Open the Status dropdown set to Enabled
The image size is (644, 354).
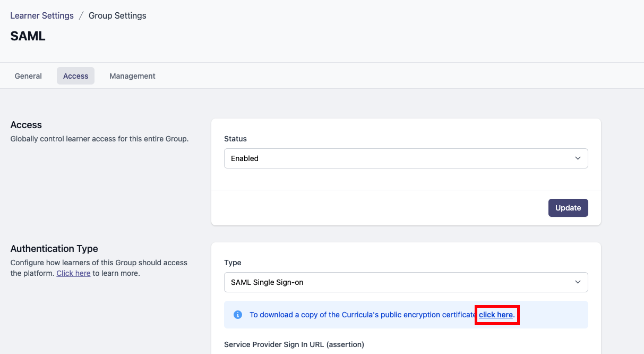[x=406, y=158]
